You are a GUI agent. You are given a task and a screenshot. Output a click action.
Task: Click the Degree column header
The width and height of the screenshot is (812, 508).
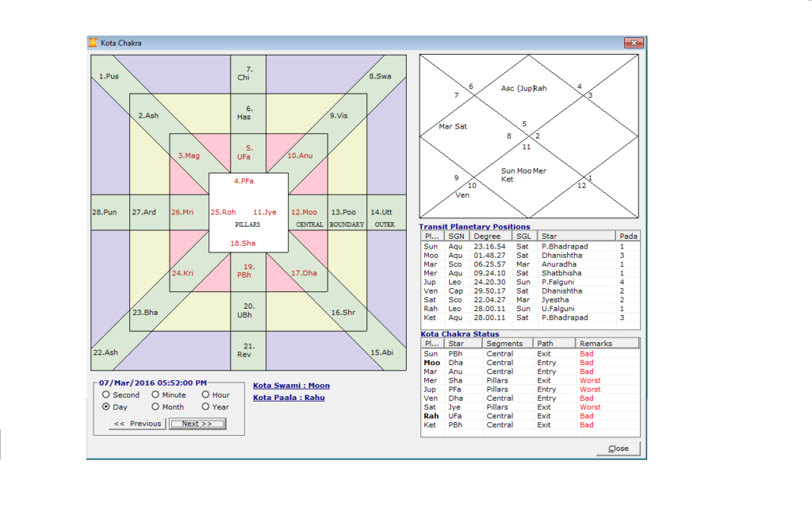[490, 236]
